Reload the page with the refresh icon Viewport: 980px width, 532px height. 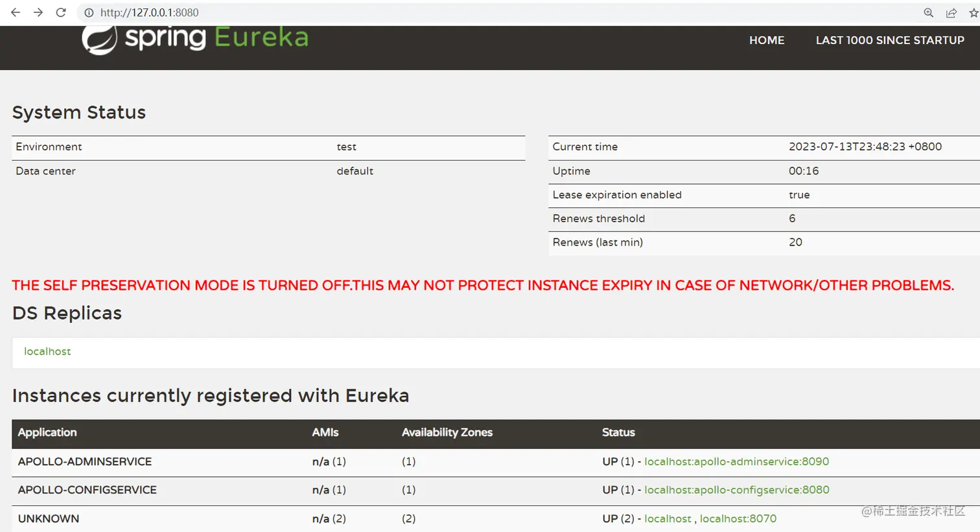61,12
